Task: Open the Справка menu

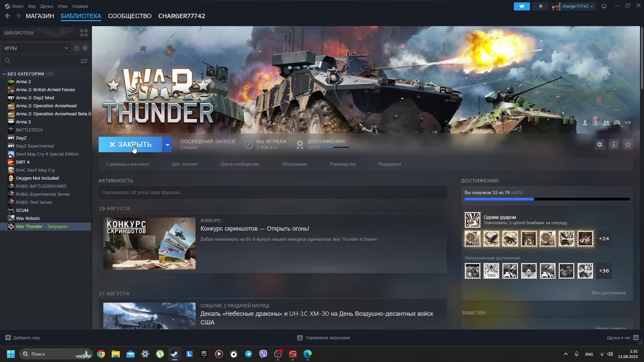Action: 80,6
